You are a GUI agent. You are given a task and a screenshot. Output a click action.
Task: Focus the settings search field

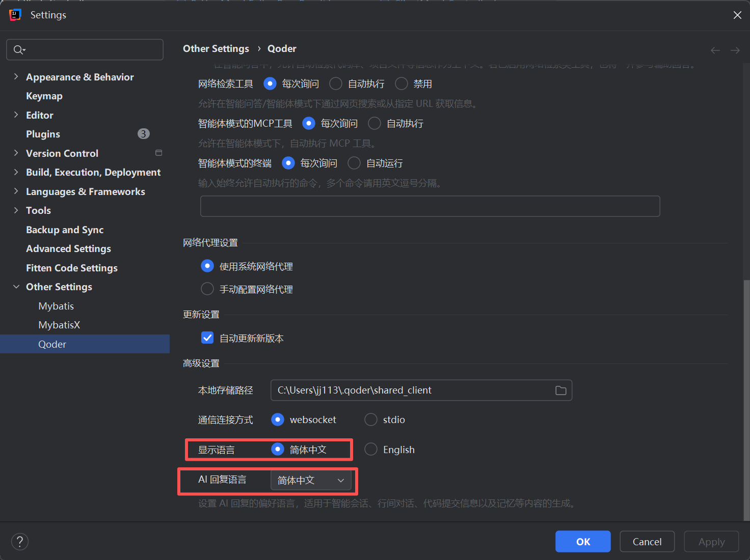[x=85, y=50]
